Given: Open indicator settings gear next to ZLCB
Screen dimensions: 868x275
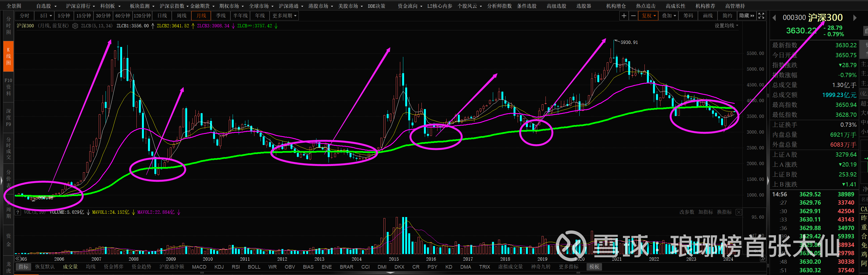Looking at the screenshot, I should 75,26.
